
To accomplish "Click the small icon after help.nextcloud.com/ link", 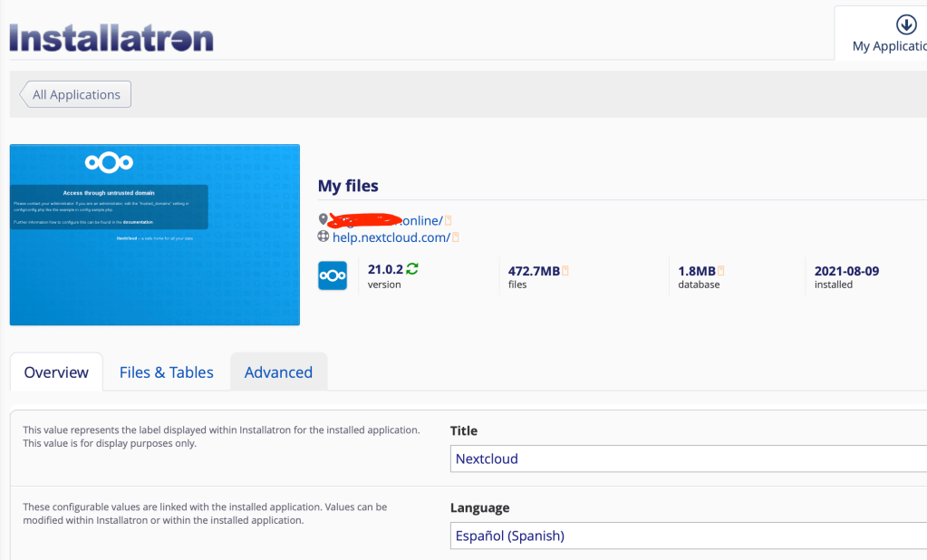I will pyautogui.click(x=456, y=237).
